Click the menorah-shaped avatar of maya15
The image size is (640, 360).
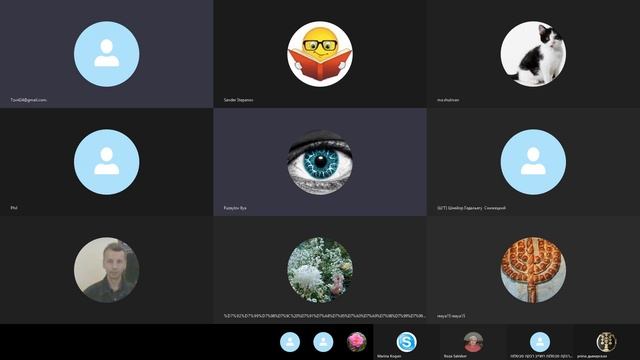pos(533,270)
